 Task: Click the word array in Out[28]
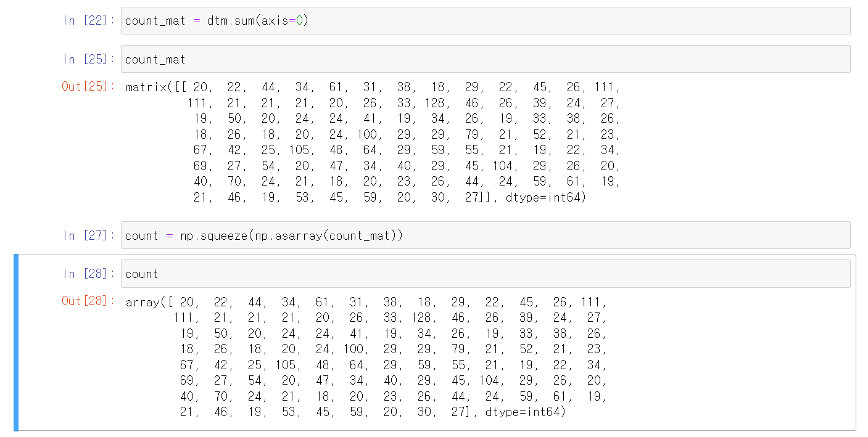(142, 302)
